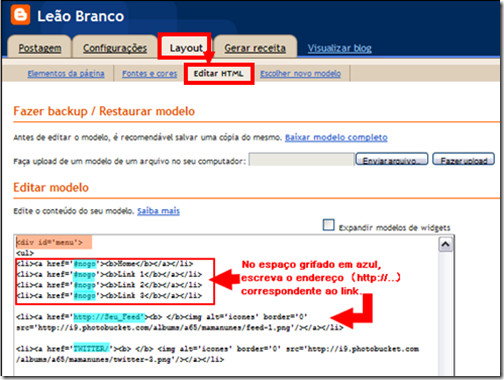Click the code editor scroll-up arrow
Viewport: 504px width, 380px height.
446,245
